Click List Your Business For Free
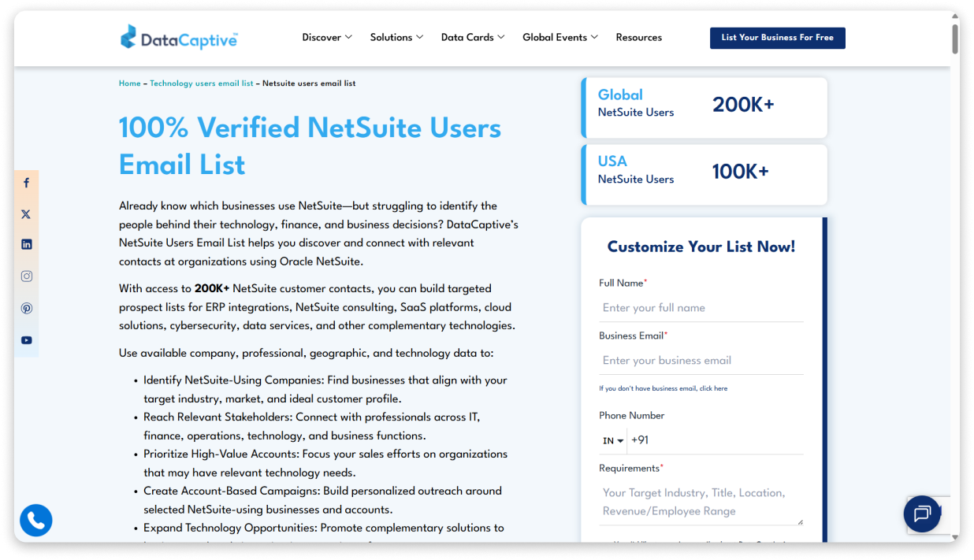974x560 pixels. click(778, 38)
